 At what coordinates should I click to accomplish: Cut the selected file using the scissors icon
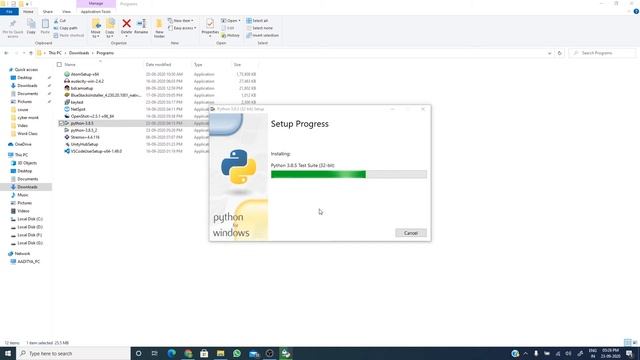point(60,21)
